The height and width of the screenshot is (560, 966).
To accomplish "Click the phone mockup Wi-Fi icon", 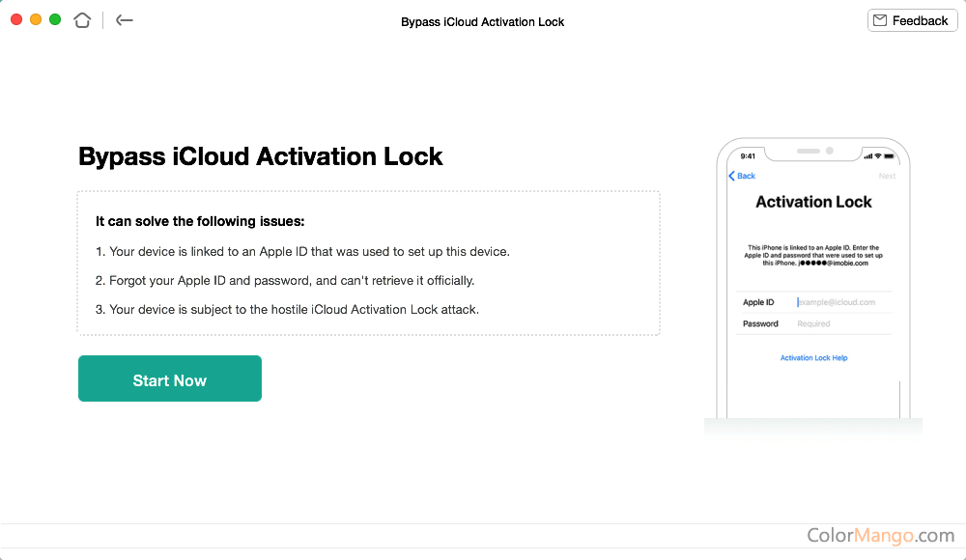I will [878, 155].
